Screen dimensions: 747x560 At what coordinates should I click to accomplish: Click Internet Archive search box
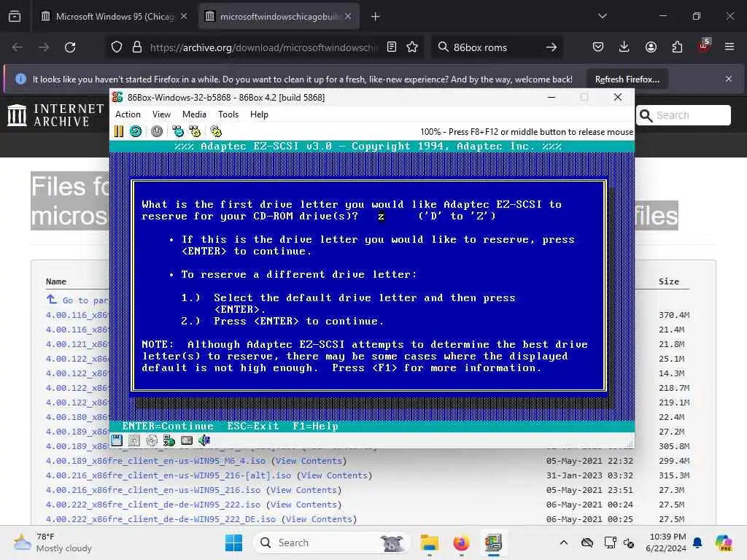[x=683, y=115]
